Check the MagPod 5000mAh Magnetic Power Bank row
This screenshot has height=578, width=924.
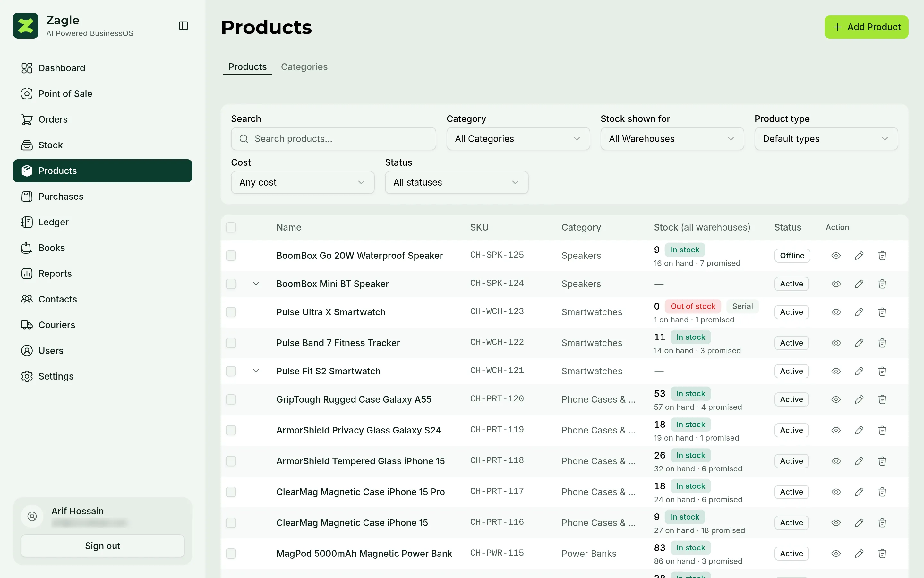point(231,554)
